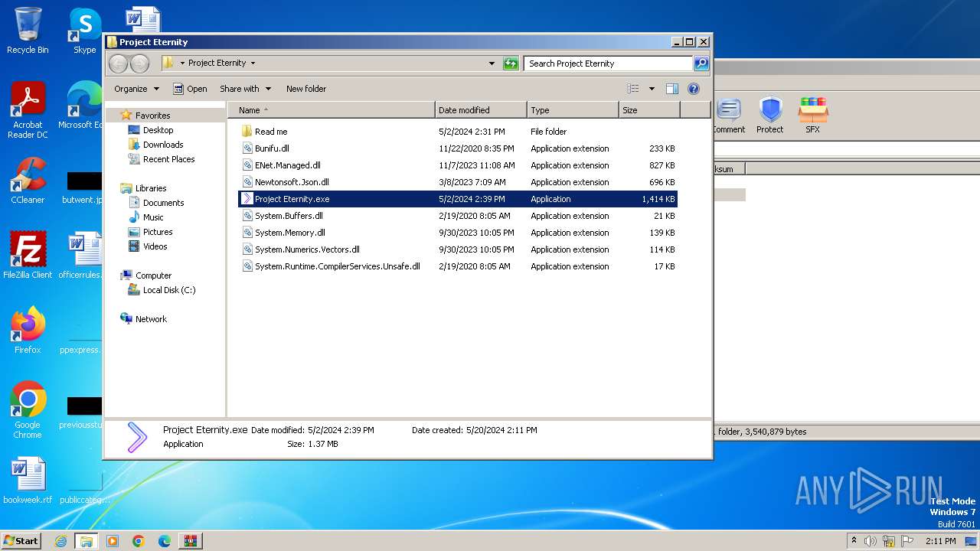The image size is (980, 551).
Task: Select System.Buffers.dll file
Action: (x=458, y=216)
